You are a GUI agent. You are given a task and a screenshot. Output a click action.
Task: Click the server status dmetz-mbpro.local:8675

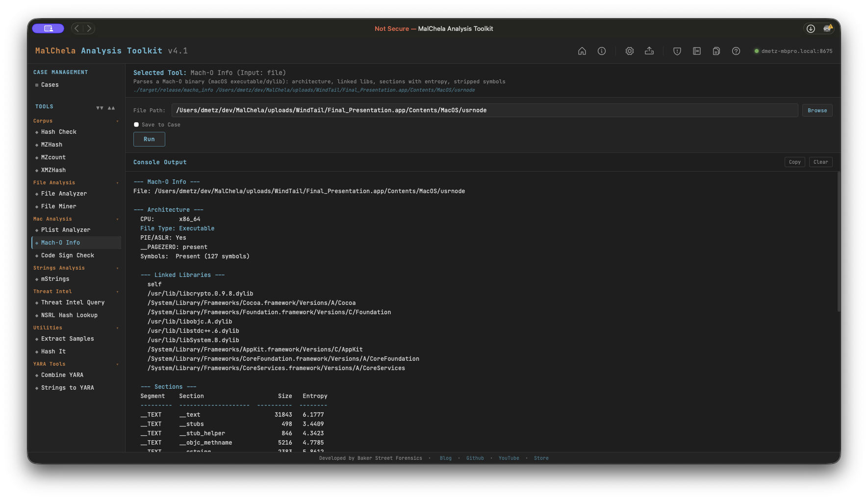tap(793, 51)
